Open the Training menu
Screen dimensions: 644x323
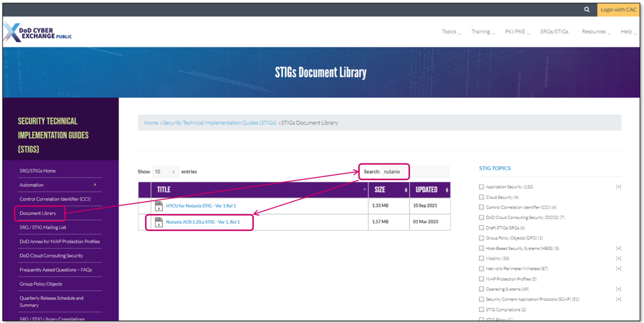482,32
